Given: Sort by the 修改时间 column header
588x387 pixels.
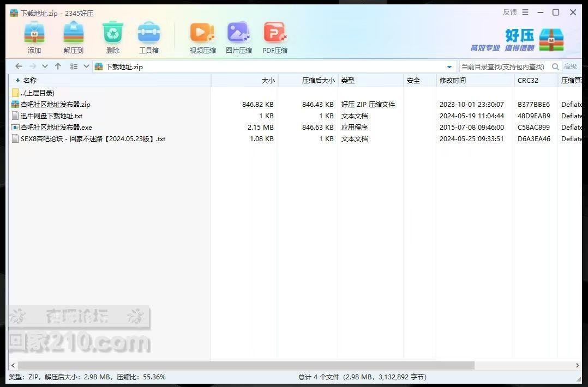Looking at the screenshot, I should point(475,81).
